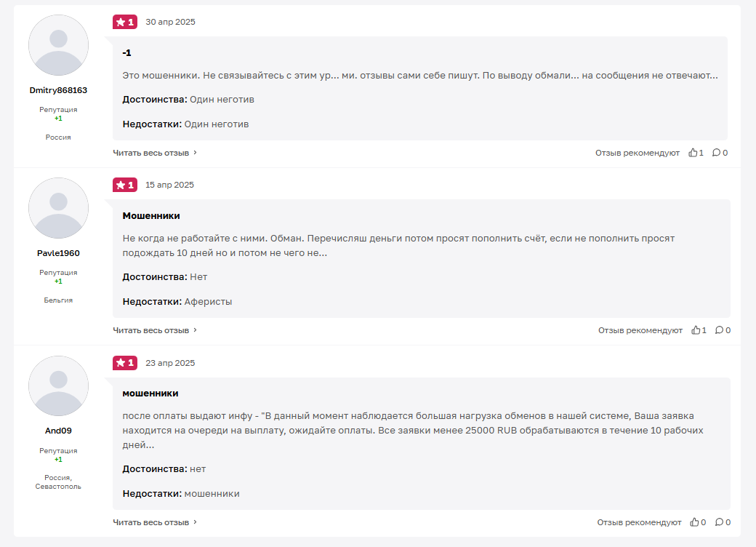Click thumbs-up icon on Pavle1960's review
Viewport: 756px width, 547px height.
pos(696,330)
